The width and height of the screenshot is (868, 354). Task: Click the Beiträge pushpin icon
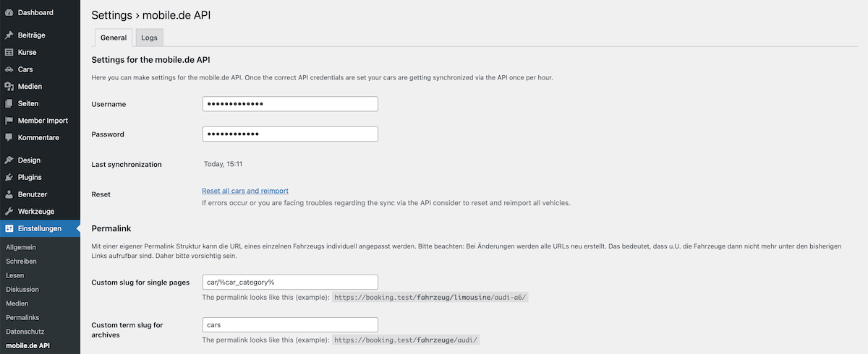pos(9,35)
